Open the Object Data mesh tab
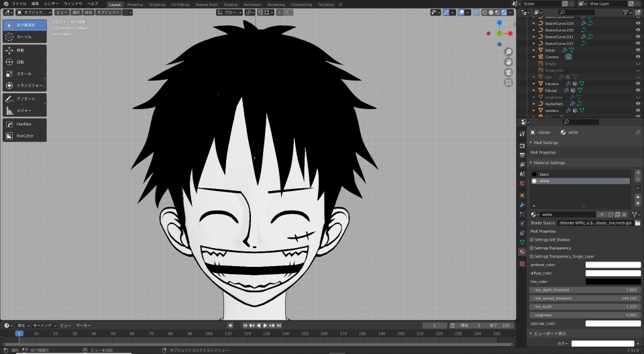The width and height of the screenshot is (644, 354). coord(522,242)
